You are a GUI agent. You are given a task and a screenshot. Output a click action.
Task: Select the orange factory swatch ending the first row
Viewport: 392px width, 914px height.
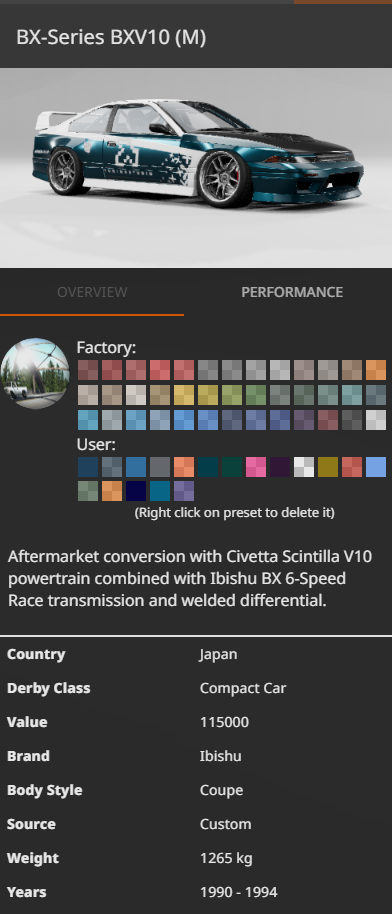376,370
